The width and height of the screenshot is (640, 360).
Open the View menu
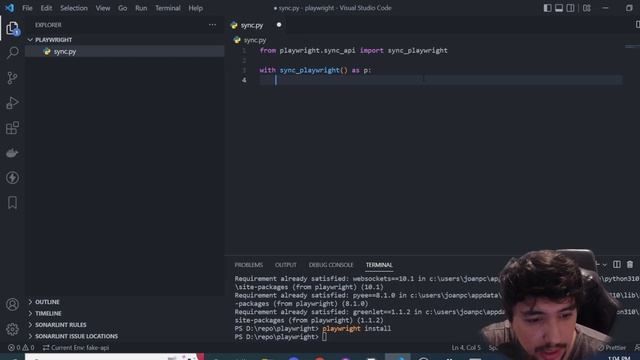[x=103, y=8]
